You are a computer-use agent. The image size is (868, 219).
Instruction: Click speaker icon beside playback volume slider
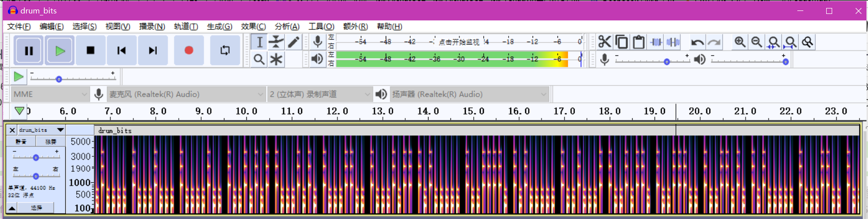pyautogui.click(x=699, y=60)
